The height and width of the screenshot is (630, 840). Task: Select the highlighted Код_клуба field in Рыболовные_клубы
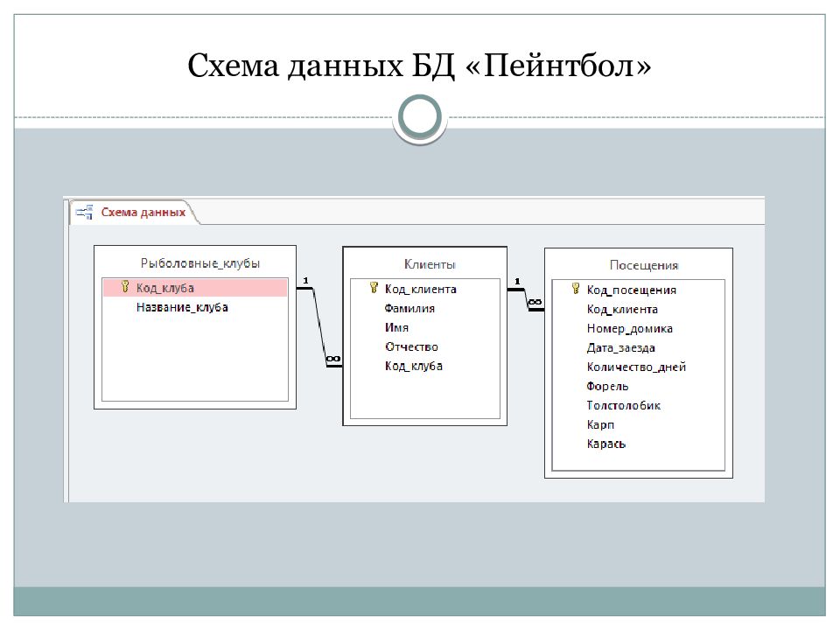point(195,288)
